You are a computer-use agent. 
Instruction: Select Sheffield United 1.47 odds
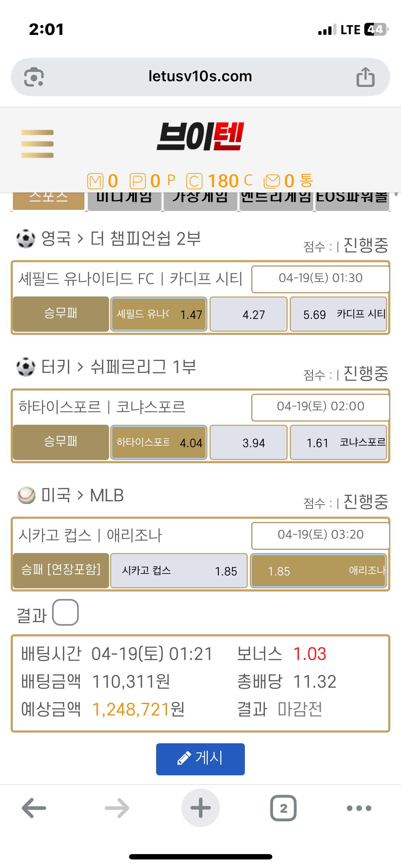pos(159,314)
